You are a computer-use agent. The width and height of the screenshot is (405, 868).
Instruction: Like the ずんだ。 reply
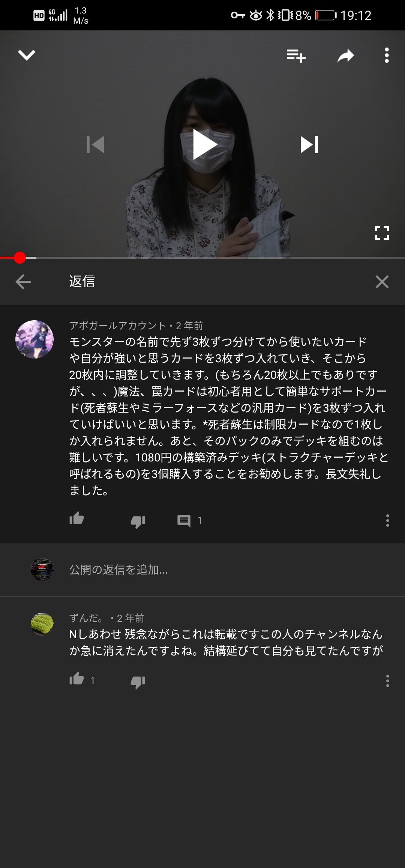pos(76,679)
